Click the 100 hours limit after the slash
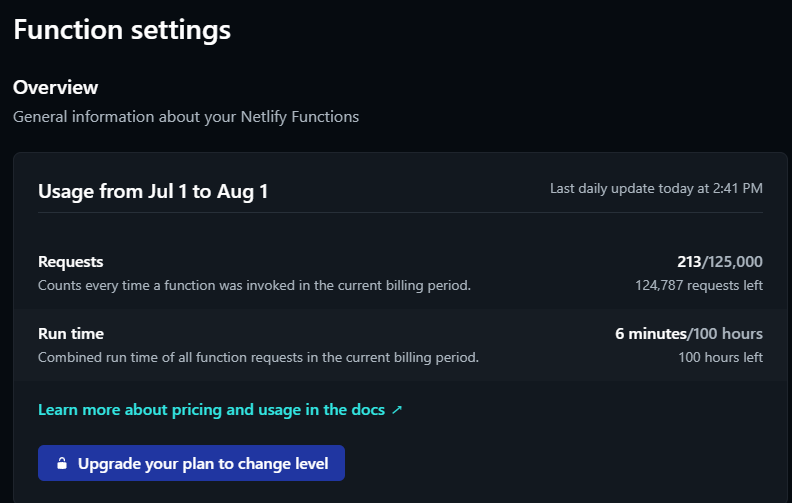Viewport: 792px width, 503px height. click(x=728, y=334)
